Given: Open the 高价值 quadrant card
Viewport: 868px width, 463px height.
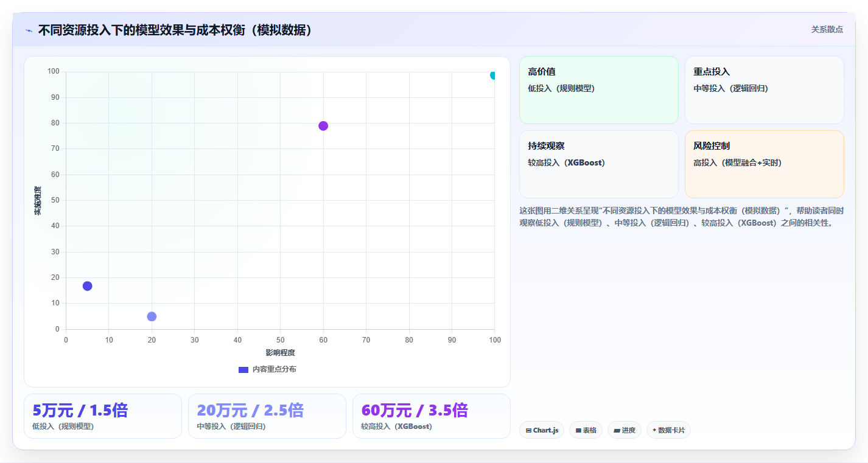Looking at the screenshot, I should tap(598, 90).
